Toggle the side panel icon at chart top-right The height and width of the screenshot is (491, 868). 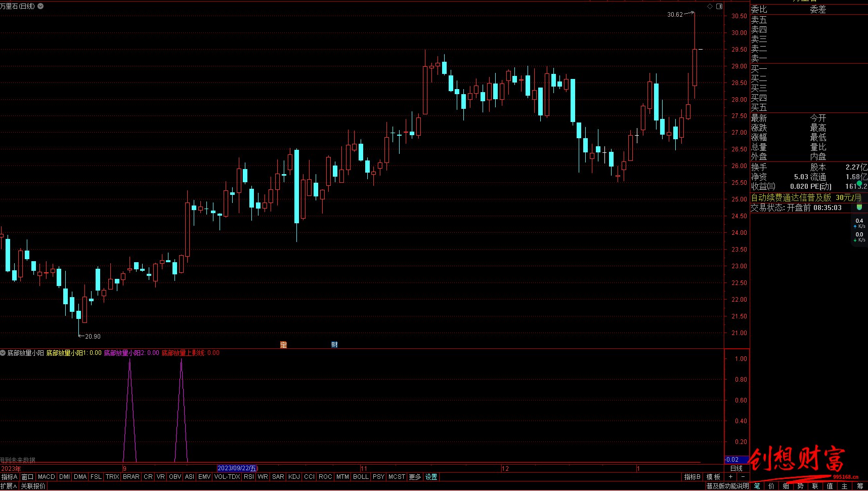pos(719,6)
